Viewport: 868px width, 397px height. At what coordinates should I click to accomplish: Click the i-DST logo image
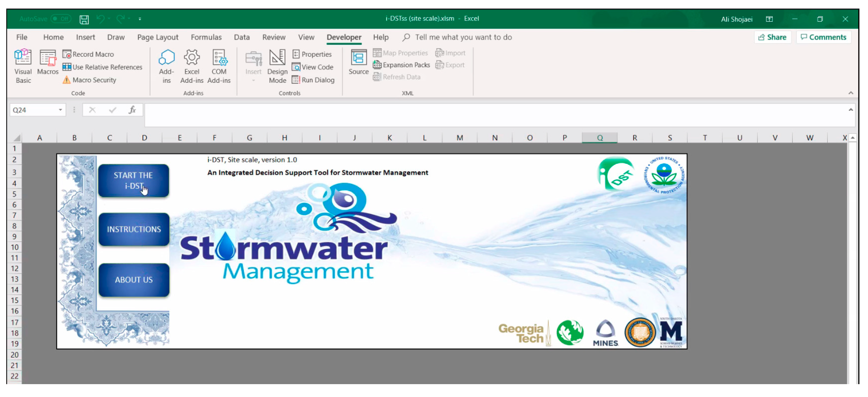(616, 174)
